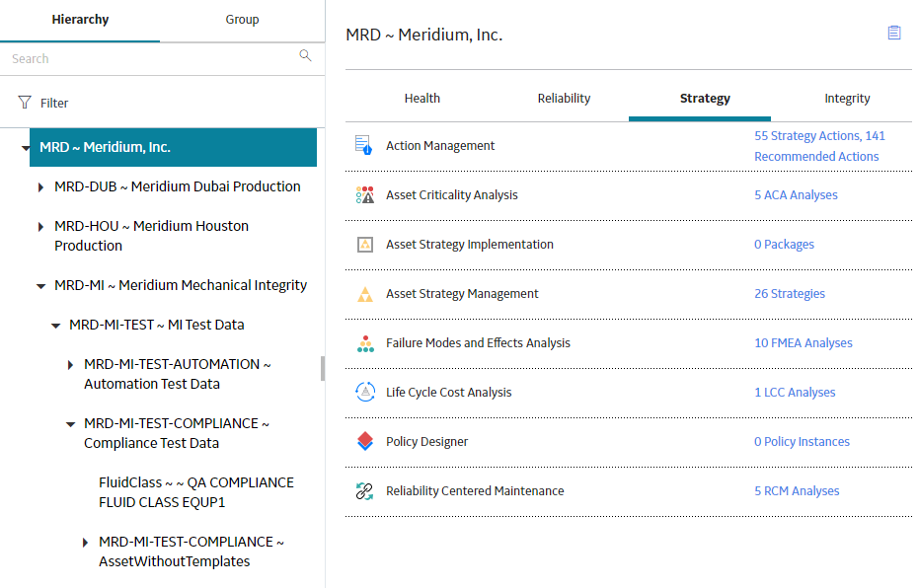Image resolution: width=919 pixels, height=588 pixels.
Task: Open the 5 ACA Analyses link
Action: click(x=796, y=195)
